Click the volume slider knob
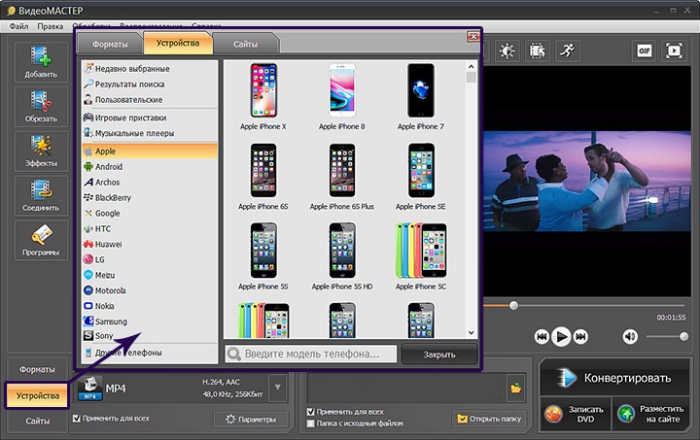This screenshot has width=700, height=440. (x=683, y=336)
